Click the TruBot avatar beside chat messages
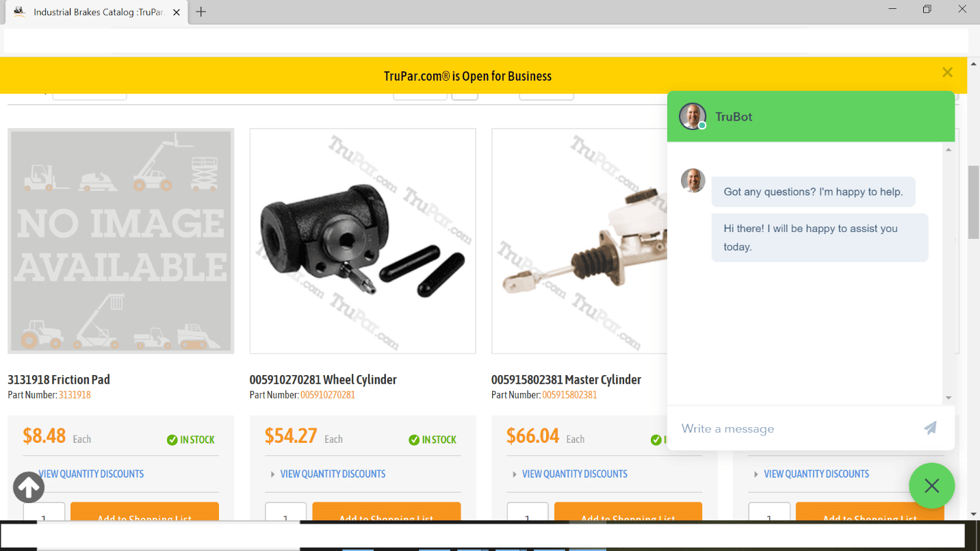 [693, 181]
